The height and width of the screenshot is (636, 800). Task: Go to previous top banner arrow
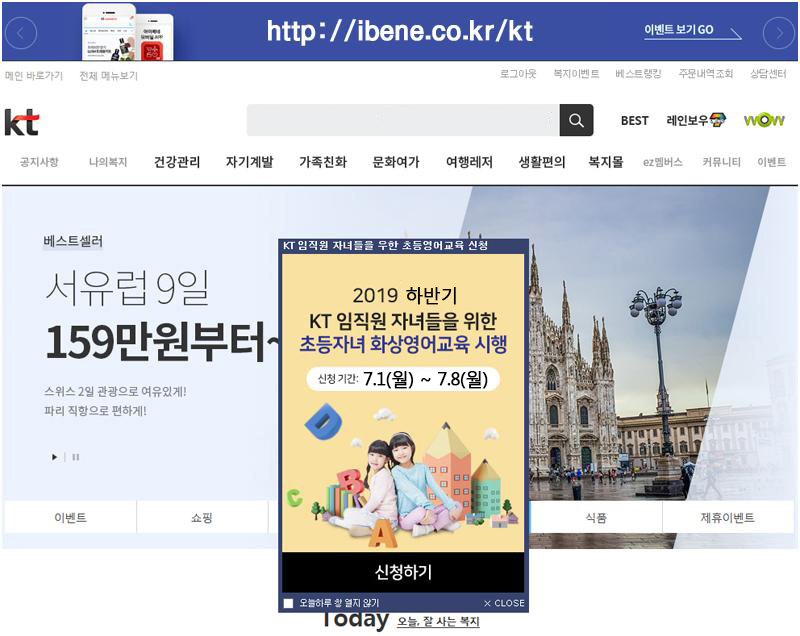click(21, 33)
